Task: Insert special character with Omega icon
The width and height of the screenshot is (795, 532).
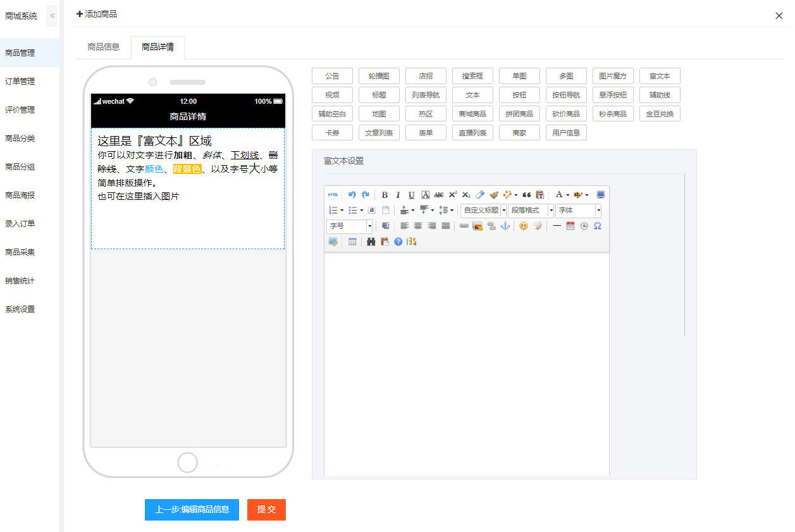Action: tap(598, 226)
